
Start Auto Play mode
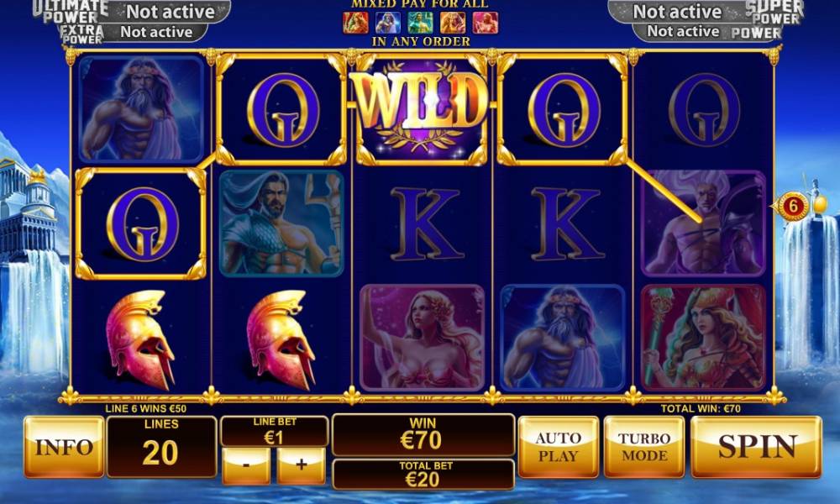(559, 447)
